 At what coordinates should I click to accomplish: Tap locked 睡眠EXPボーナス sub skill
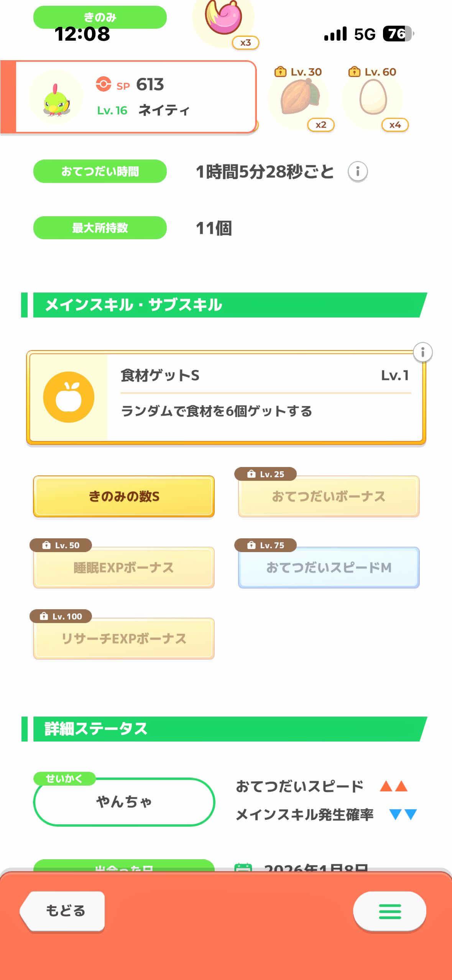(124, 567)
